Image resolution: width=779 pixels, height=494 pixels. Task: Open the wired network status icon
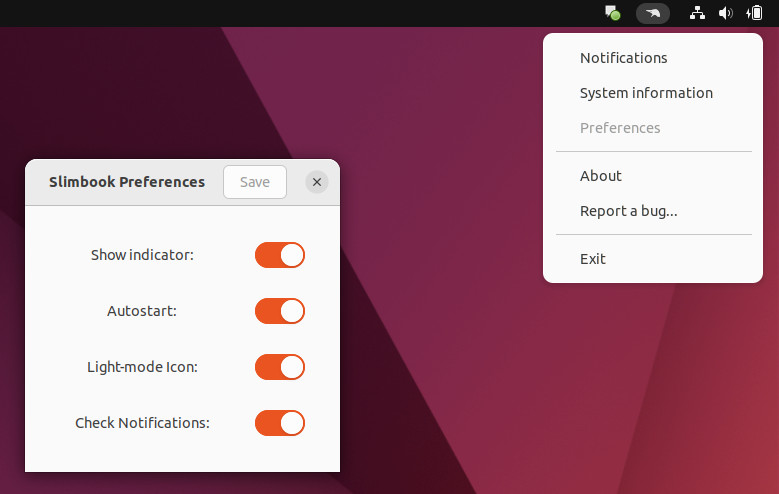pyautogui.click(x=698, y=13)
